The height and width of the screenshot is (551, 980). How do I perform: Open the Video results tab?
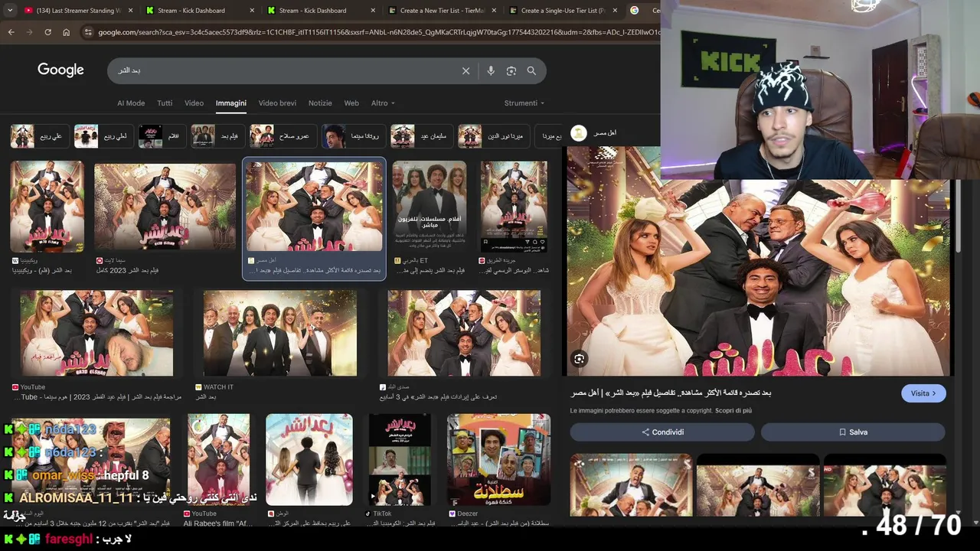(194, 103)
